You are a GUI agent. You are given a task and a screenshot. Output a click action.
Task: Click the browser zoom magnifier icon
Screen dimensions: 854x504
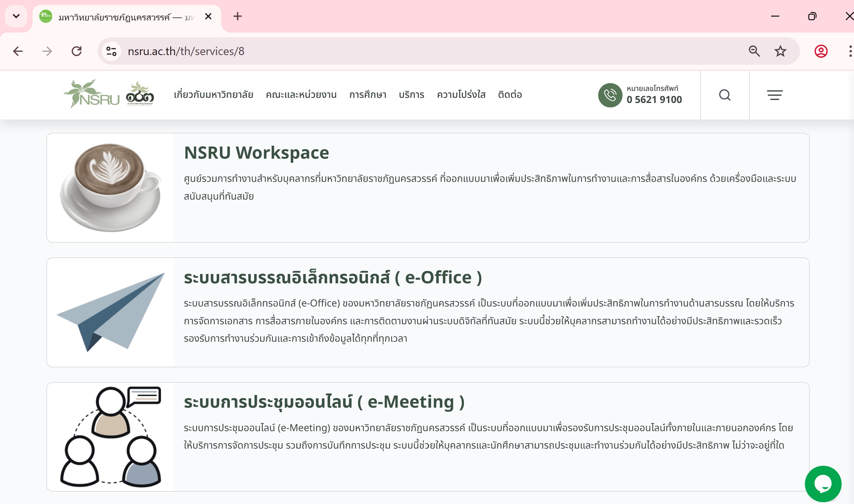(x=754, y=51)
